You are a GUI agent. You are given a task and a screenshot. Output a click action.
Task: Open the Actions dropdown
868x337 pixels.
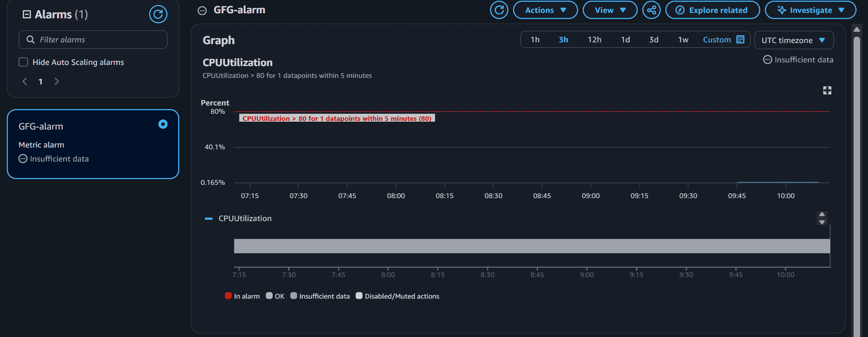(x=545, y=10)
